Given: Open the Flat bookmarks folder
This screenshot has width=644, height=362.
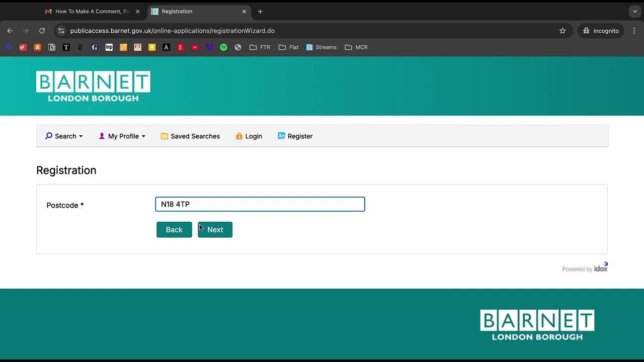Looking at the screenshot, I should coord(289,47).
